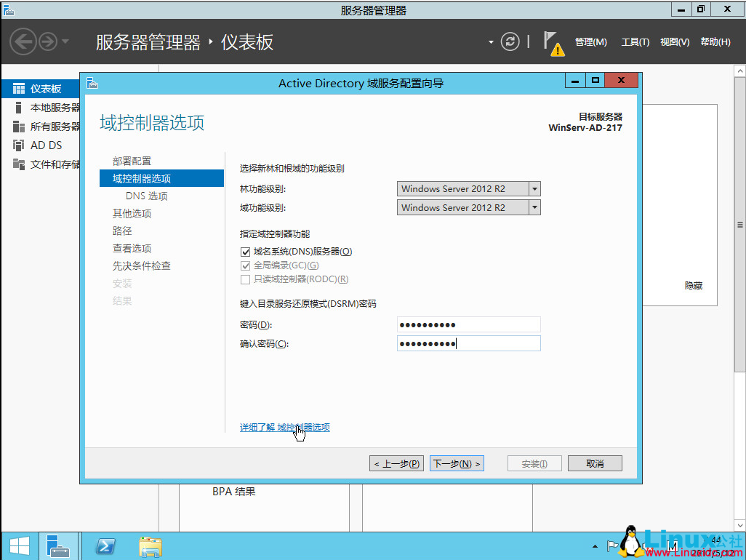The image size is (746, 560).
Task: Open the 林功能级别 dropdown
Action: [534, 188]
